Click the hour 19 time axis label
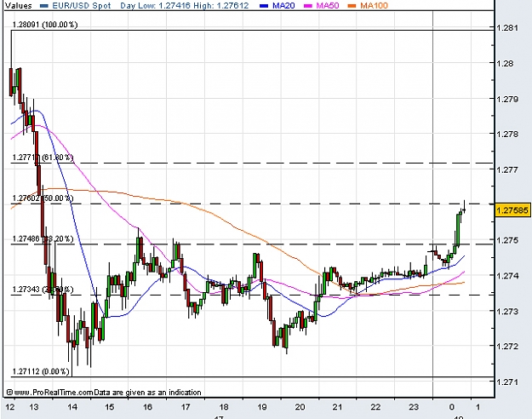532x419 pixels. click(x=262, y=406)
